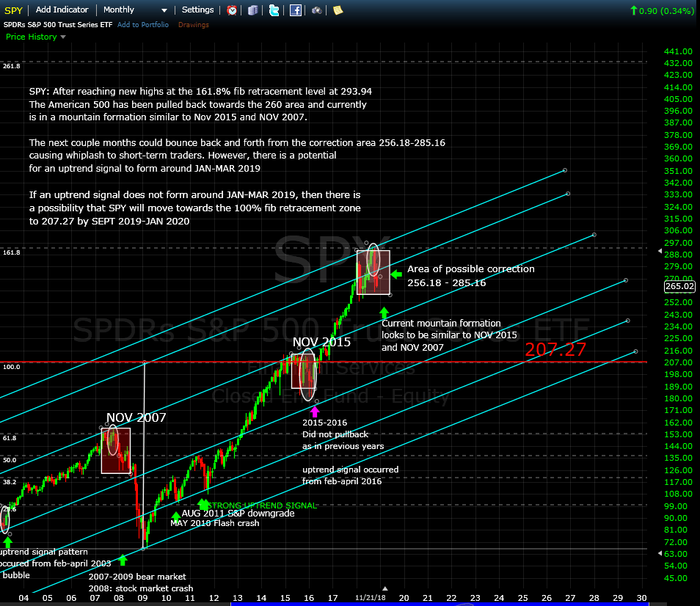
Task: Click 'STRONG UPTREND SIGNAL' green text
Action: tap(262, 505)
